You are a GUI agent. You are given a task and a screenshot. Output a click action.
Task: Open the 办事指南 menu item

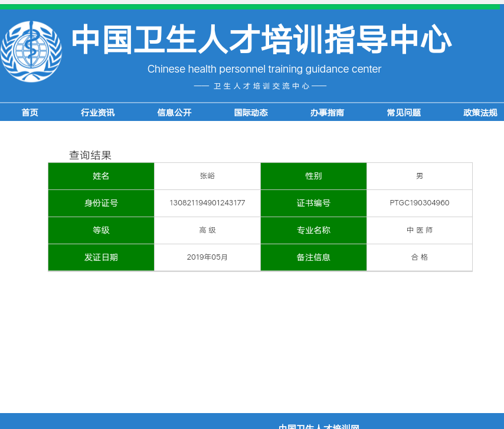click(327, 113)
